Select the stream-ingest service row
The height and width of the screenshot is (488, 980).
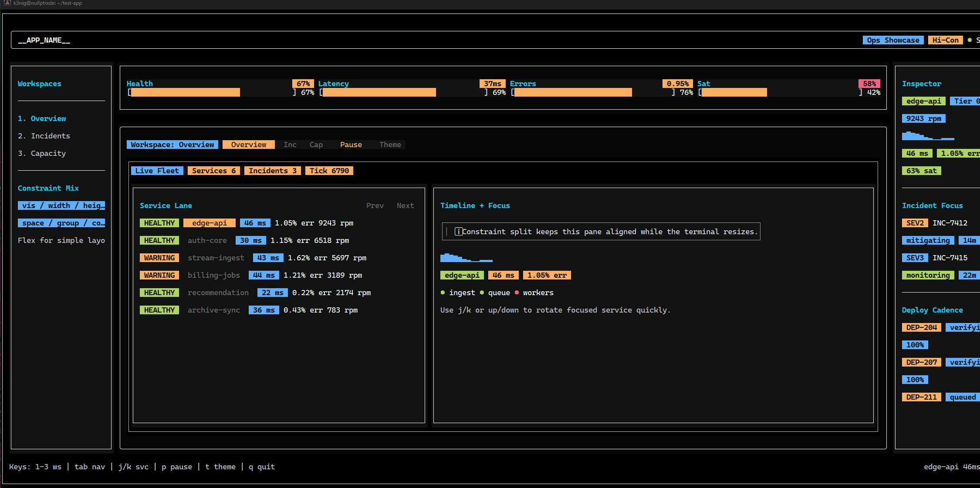[x=216, y=258]
